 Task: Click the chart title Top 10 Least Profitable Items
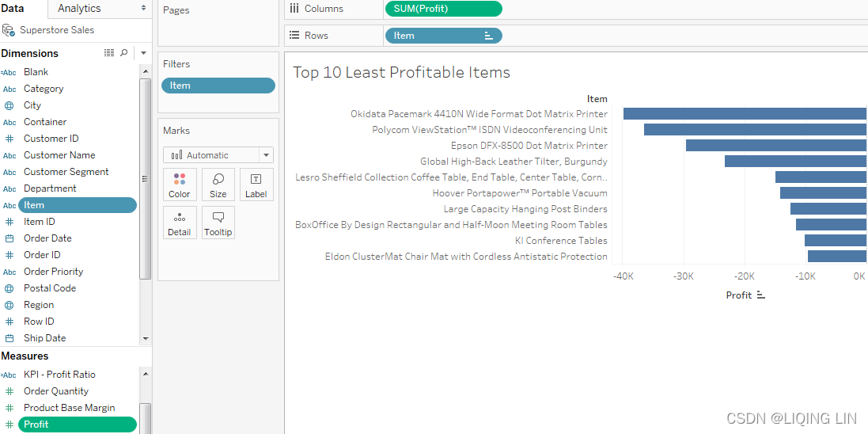401,73
